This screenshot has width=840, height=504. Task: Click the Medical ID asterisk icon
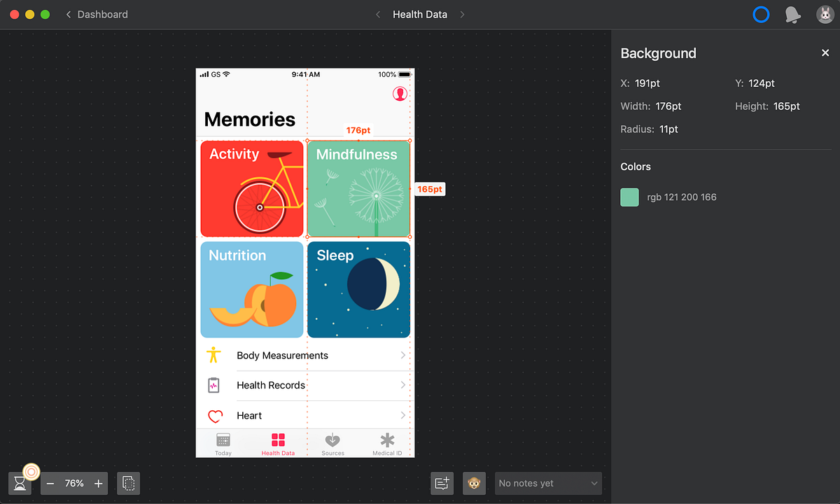tap(387, 440)
